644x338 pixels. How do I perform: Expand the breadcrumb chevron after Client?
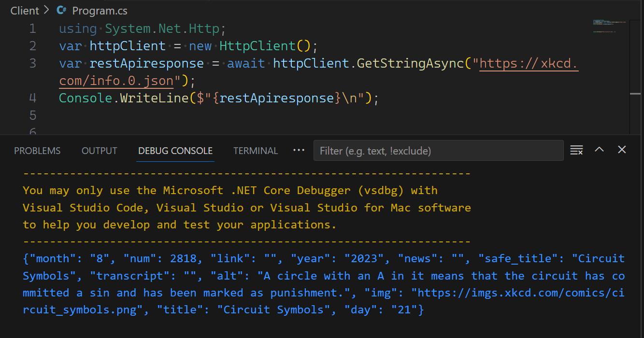[46, 10]
